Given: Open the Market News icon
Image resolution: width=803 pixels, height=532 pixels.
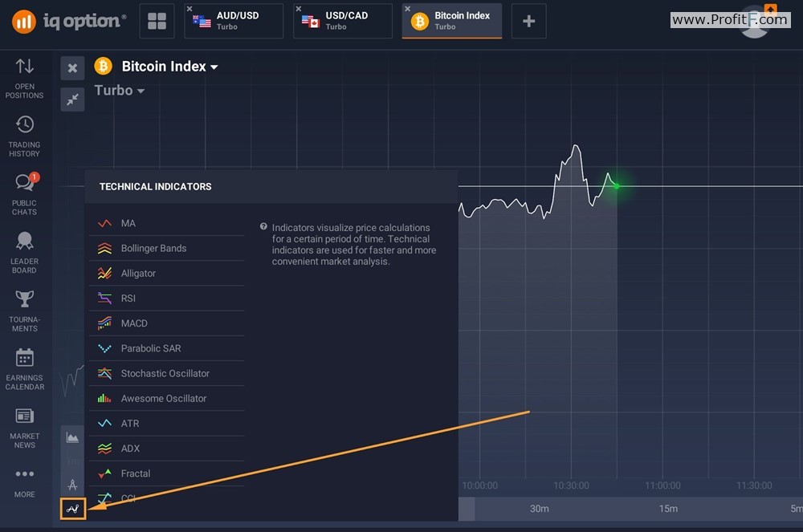Looking at the screenshot, I should (x=25, y=428).
